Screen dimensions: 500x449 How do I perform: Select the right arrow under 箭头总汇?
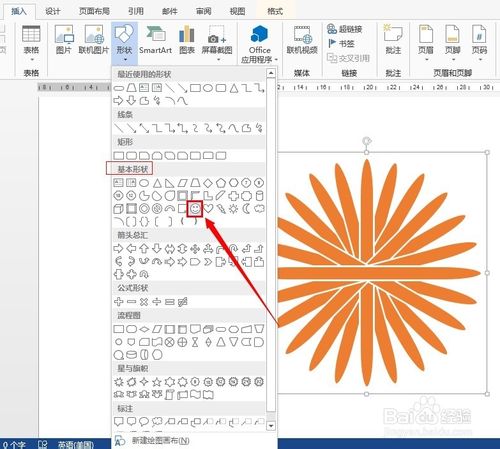tap(118, 249)
